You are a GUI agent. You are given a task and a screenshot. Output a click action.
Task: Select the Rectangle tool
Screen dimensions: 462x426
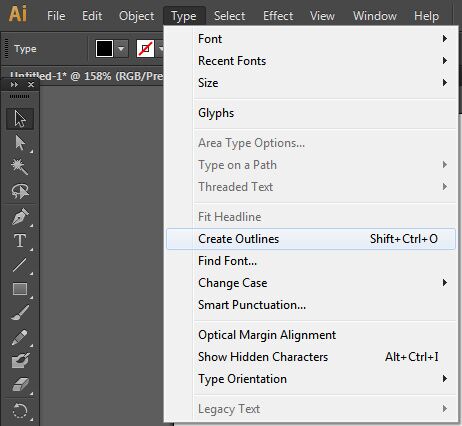click(x=20, y=289)
